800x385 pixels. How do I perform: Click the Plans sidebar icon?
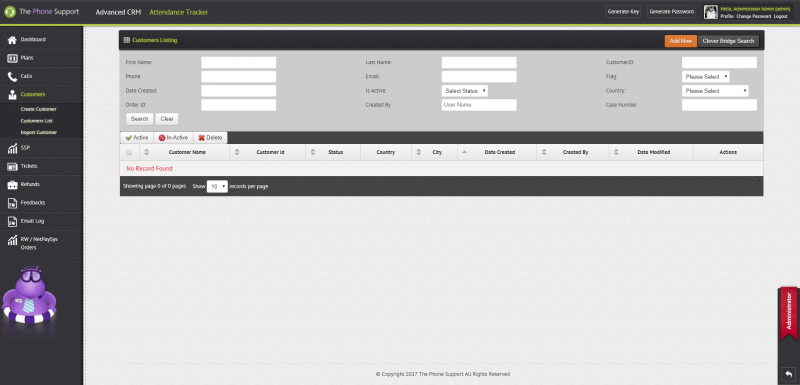[12, 58]
